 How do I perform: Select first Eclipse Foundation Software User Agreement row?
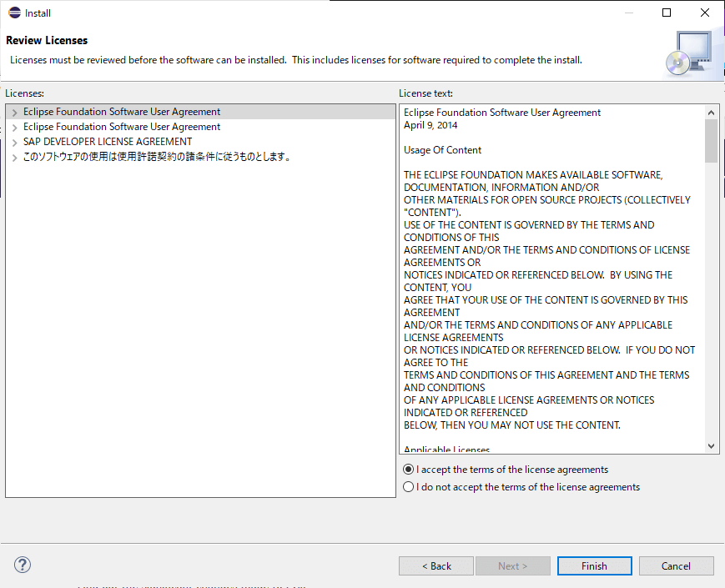click(201, 112)
